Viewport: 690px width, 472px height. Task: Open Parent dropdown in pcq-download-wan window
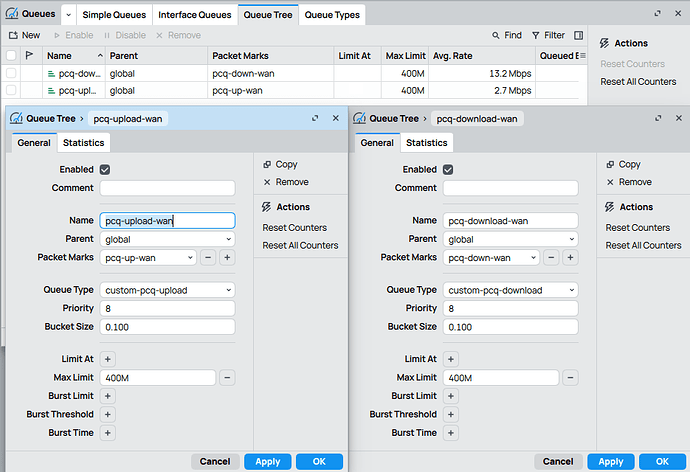(x=510, y=239)
